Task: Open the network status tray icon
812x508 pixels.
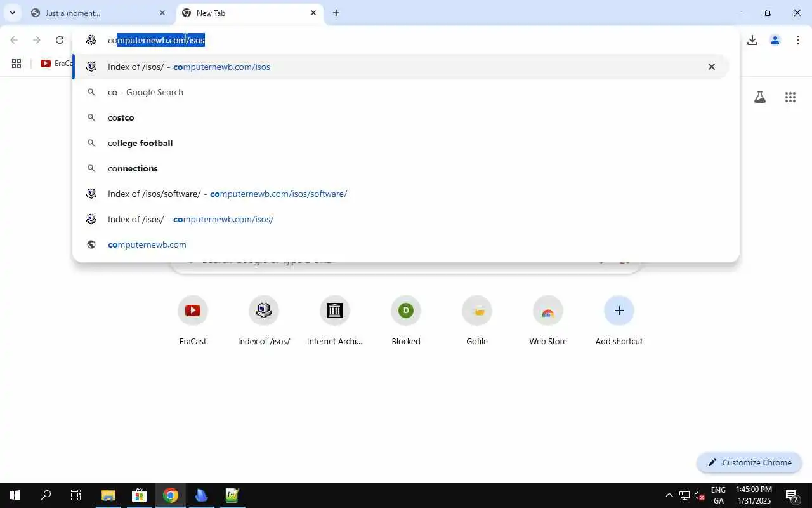Action: (x=684, y=495)
